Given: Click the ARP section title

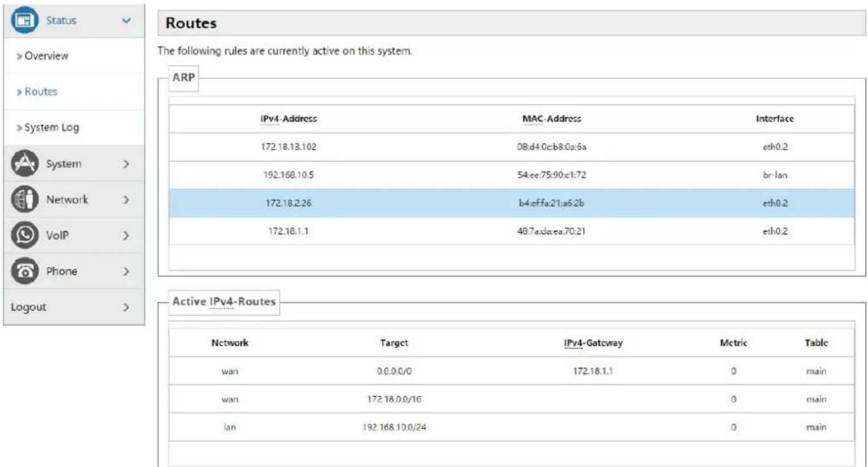Looking at the screenshot, I should pos(182,79).
